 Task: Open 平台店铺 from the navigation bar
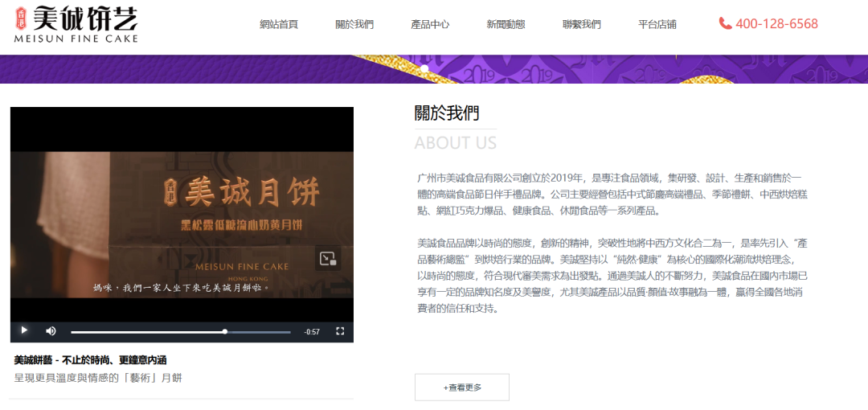point(657,24)
